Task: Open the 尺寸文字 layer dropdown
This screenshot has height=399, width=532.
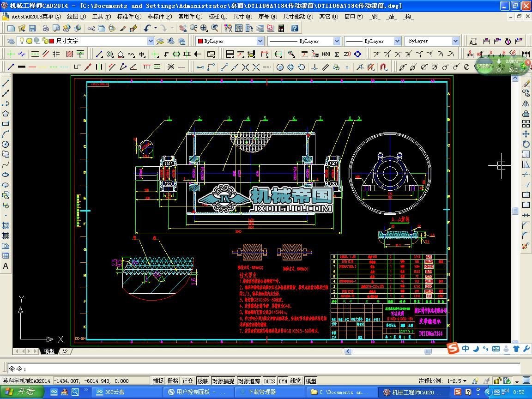Action: (151, 41)
